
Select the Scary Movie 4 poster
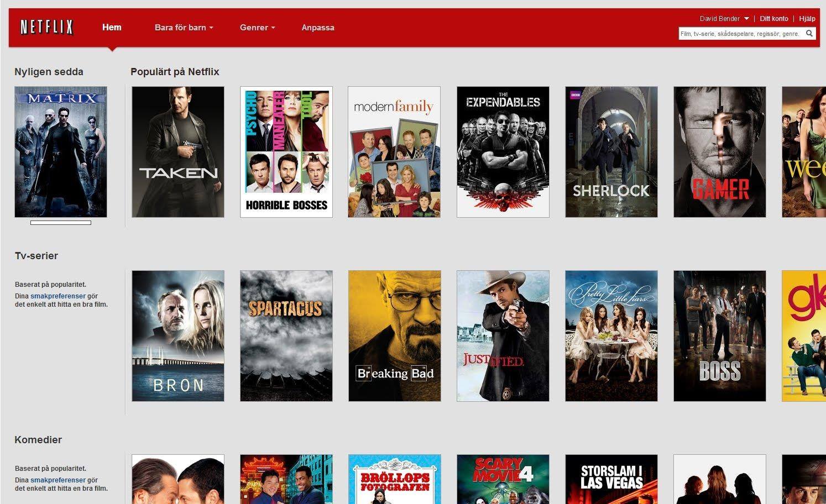pyautogui.click(x=503, y=479)
